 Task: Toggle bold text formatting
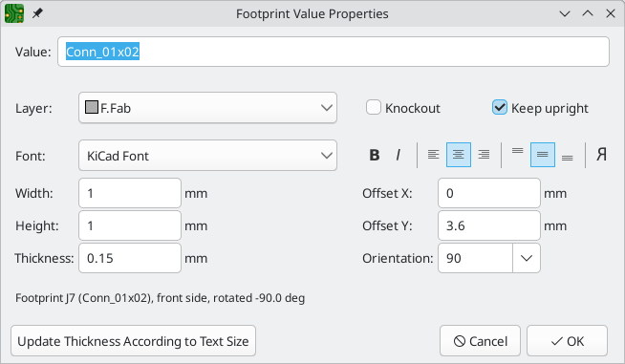[x=375, y=155]
